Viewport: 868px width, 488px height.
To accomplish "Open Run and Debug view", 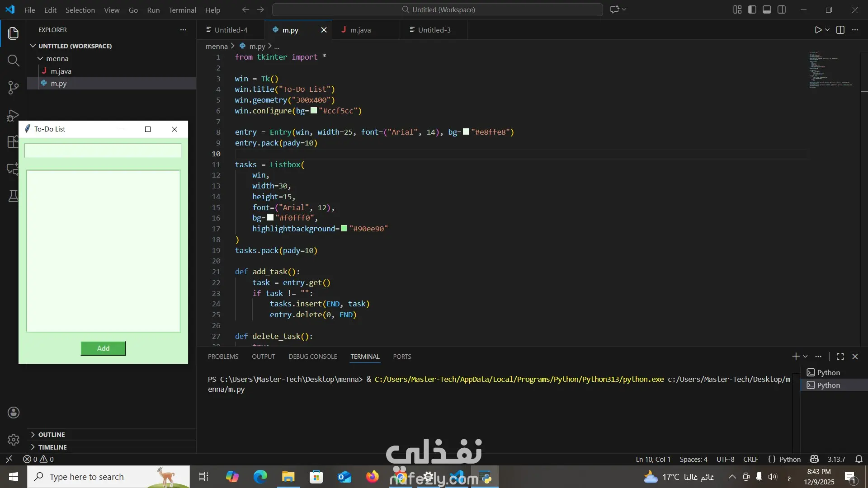I will tap(14, 115).
